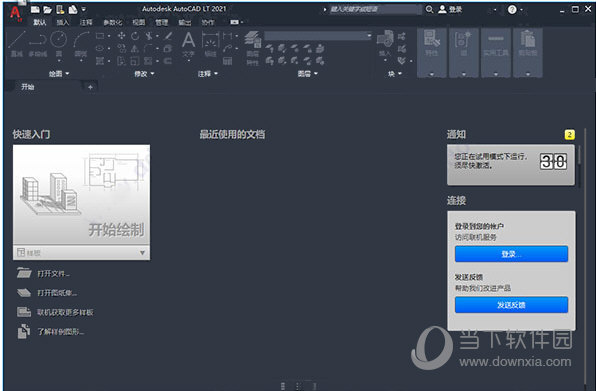Screen dimensions: 596x391
Task: Select the Ellipse draw tool
Action: [x=100, y=48]
